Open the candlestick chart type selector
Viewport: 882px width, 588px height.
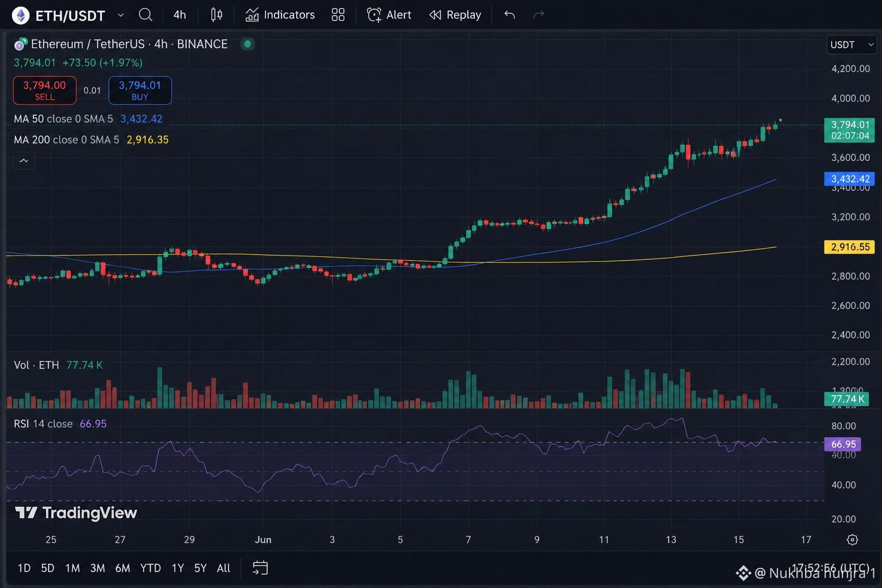click(216, 15)
